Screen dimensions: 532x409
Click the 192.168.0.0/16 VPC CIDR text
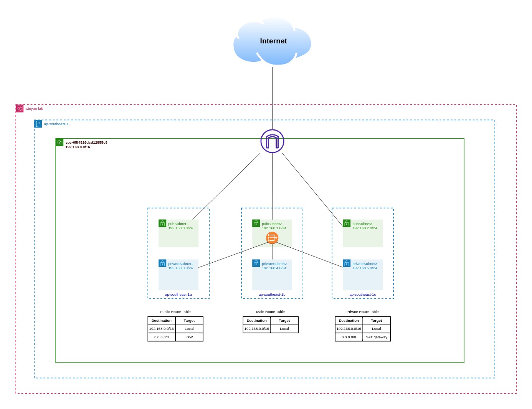coord(78,147)
